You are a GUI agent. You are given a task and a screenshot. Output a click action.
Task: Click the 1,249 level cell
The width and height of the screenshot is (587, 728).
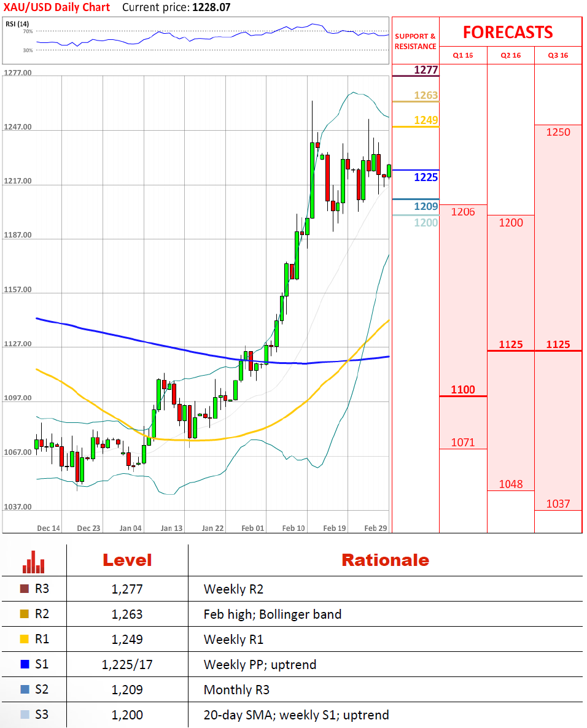coord(127,640)
